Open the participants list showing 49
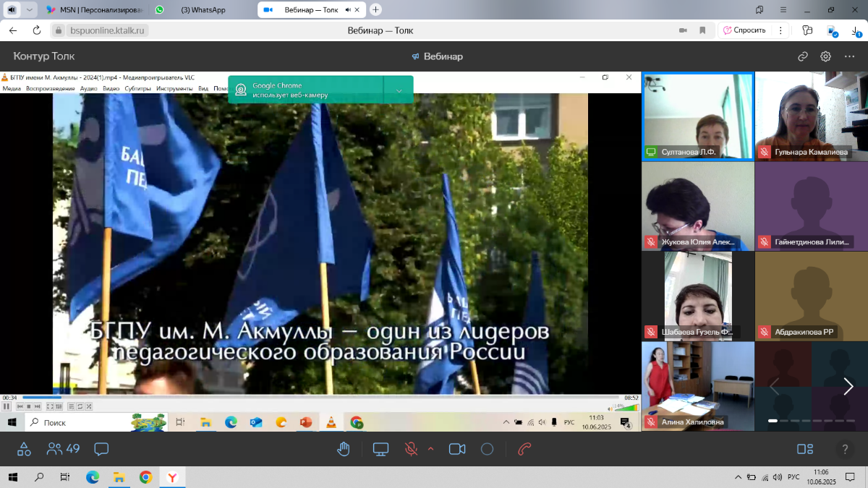Viewport: 868px width, 488px height. (x=63, y=449)
